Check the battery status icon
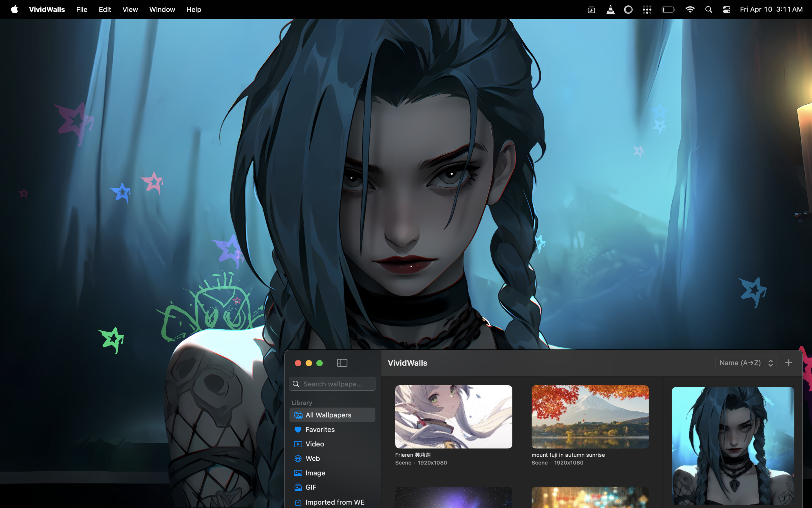The height and width of the screenshot is (508, 812). 668,9
